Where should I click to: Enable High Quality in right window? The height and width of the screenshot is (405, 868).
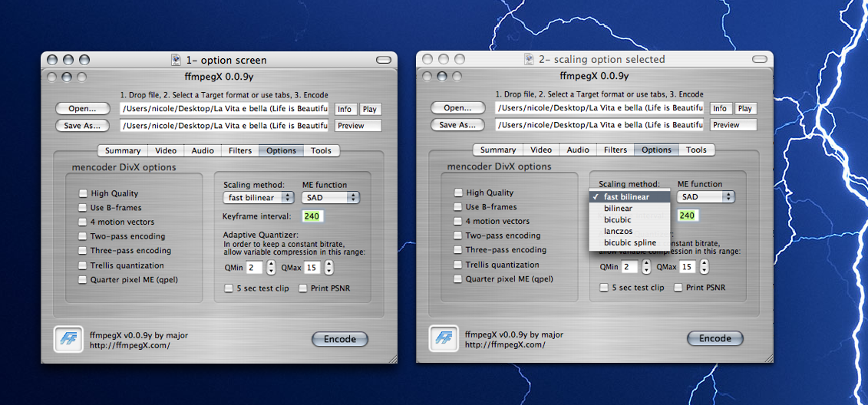pos(458,193)
